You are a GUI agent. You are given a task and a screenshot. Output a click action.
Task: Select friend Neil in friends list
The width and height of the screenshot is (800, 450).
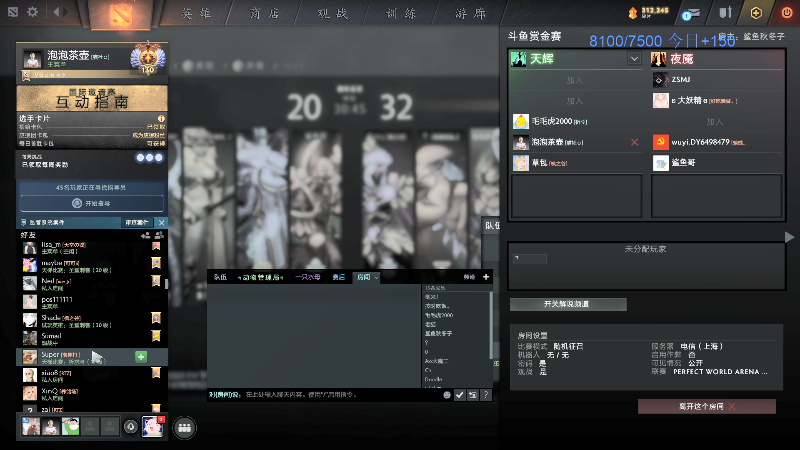[92, 284]
